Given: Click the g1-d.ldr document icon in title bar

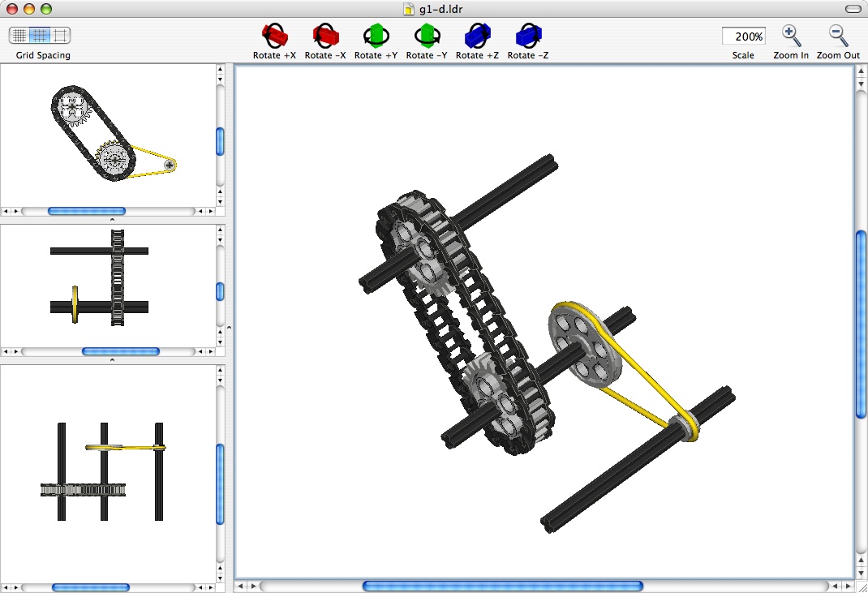Looking at the screenshot, I should pyautogui.click(x=409, y=9).
